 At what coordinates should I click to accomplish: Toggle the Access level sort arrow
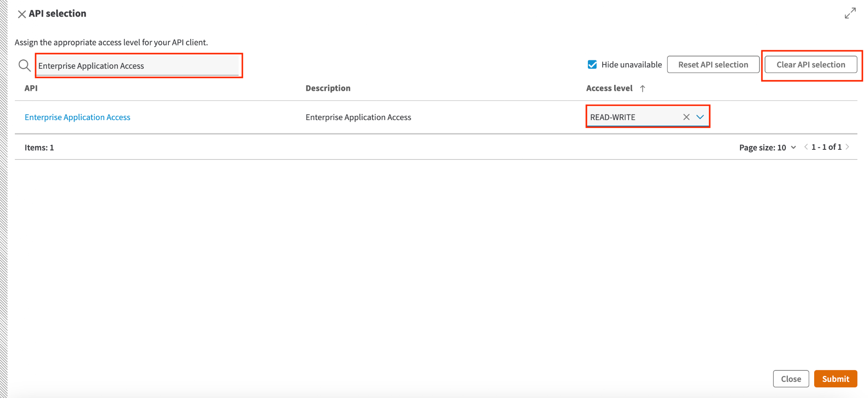tap(643, 88)
